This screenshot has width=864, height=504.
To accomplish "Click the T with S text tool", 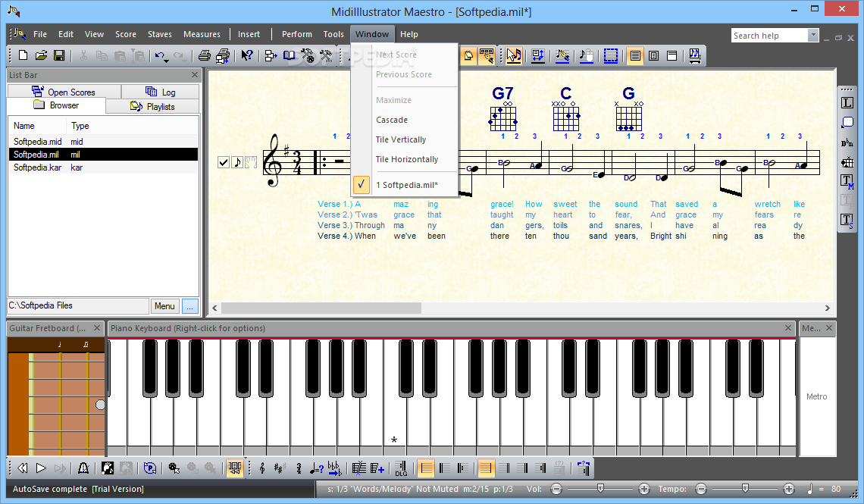I will pyautogui.click(x=847, y=221).
